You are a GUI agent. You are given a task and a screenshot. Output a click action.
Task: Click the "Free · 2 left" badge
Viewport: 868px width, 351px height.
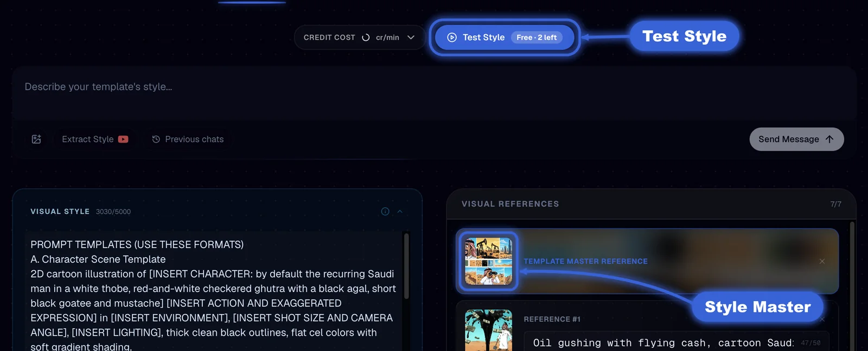coord(537,37)
